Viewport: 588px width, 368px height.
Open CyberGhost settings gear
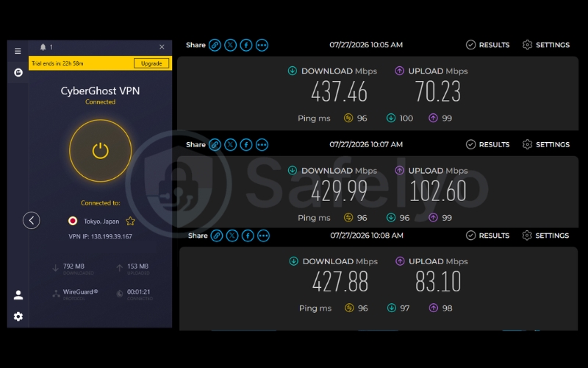coord(18,316)
